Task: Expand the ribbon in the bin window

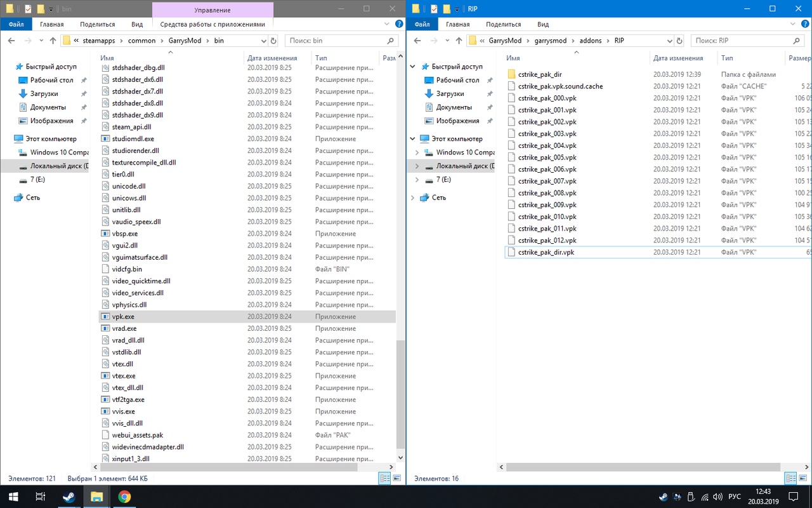Action: click(x=386, y=24)
